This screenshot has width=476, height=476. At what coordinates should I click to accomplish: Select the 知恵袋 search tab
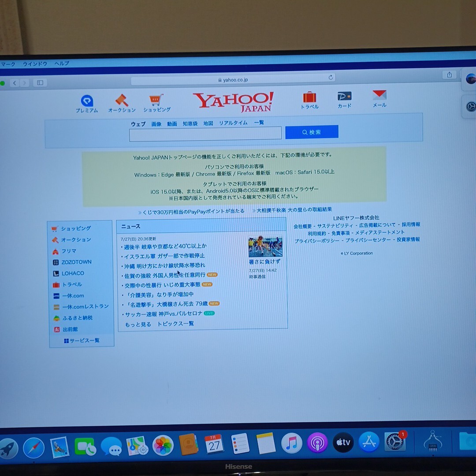pyautogui.click(x=190, y=123)
